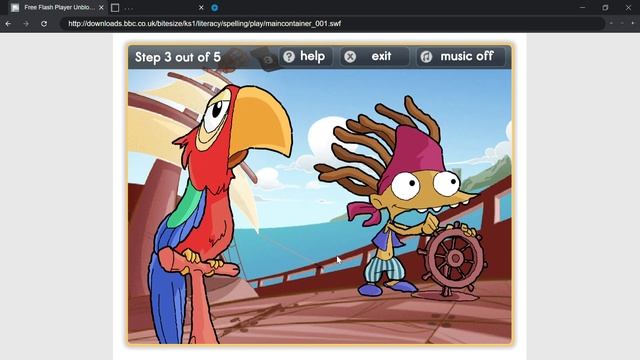Viewport: 640px width, 360px height.
Task: Click the exit button in the game
Action: (374, 56)
